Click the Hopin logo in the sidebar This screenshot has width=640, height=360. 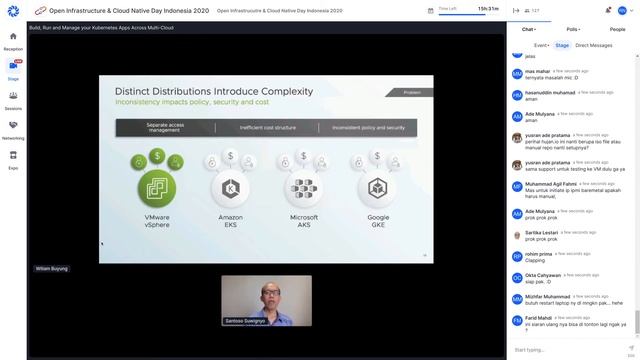(x=13, y=11)
